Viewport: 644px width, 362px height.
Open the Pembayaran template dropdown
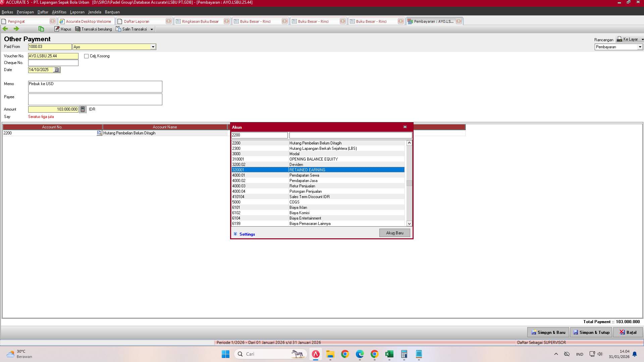pos(640,47)
